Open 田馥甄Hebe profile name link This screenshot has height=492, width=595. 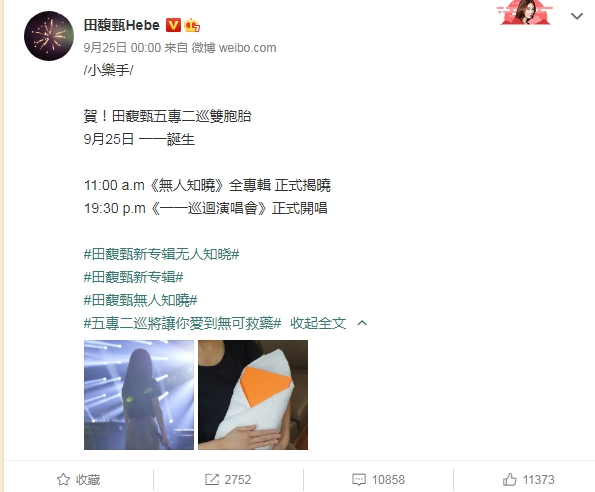click(122, 25)
